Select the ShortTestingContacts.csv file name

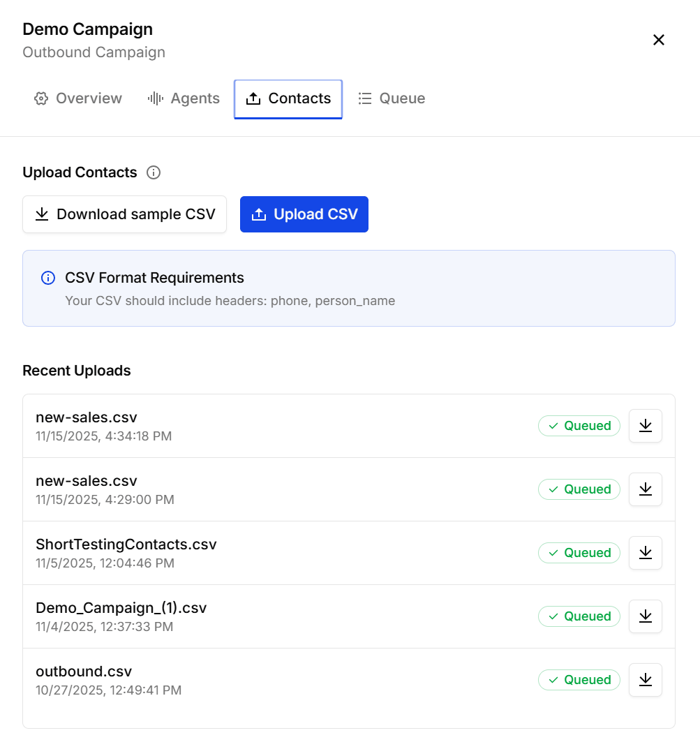[126, 544]
